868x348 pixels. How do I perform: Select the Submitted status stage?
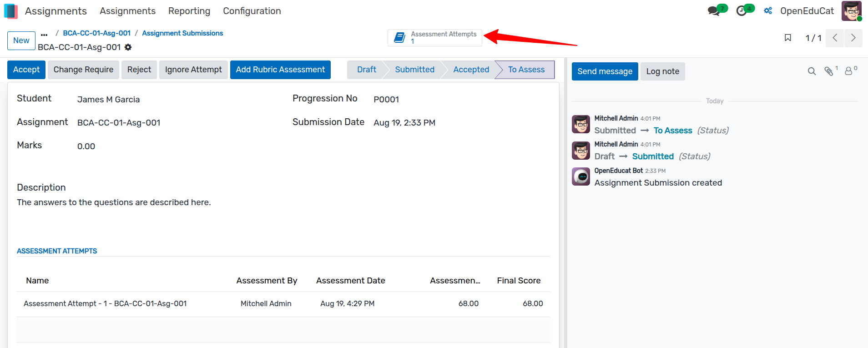coord(414,70)
